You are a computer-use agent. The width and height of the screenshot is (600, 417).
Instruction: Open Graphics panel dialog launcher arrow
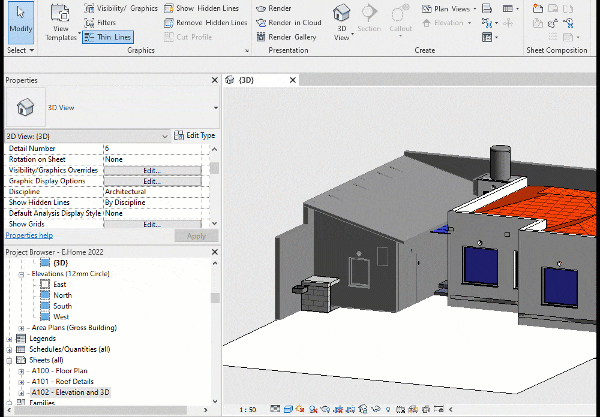247,50
